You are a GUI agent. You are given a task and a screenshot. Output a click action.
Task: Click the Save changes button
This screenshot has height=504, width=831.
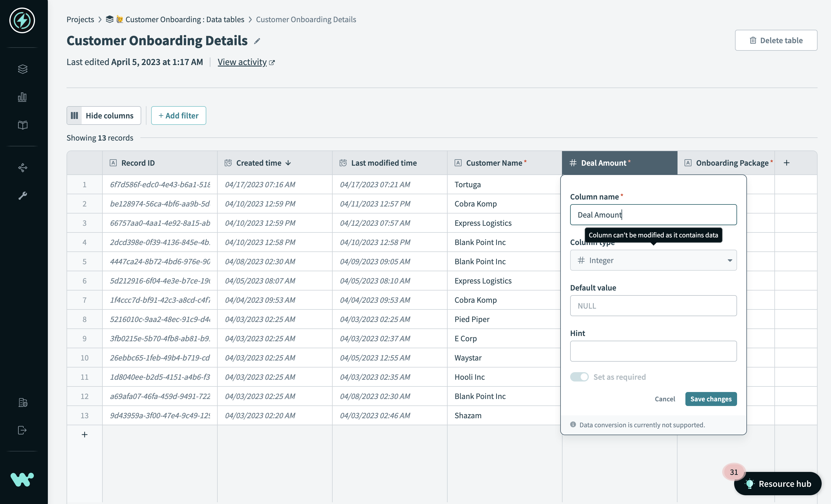click(x=710, y=399)
